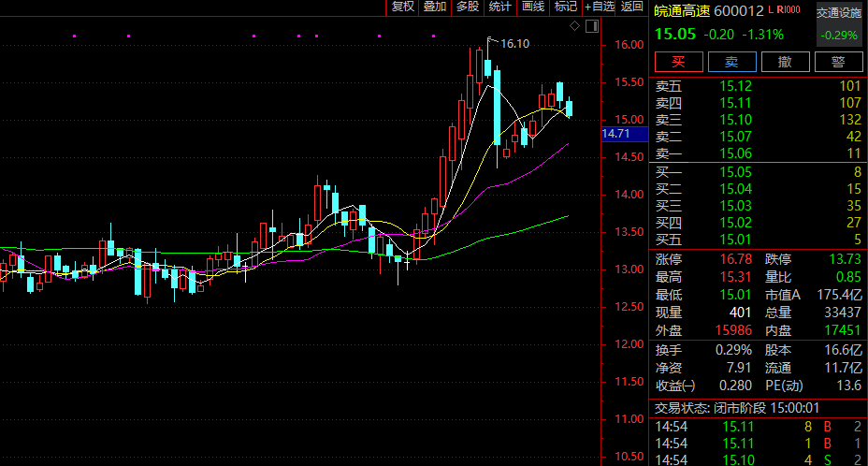Click the diamond icon above the chart
868x466 pixels.
coord(574,25)
